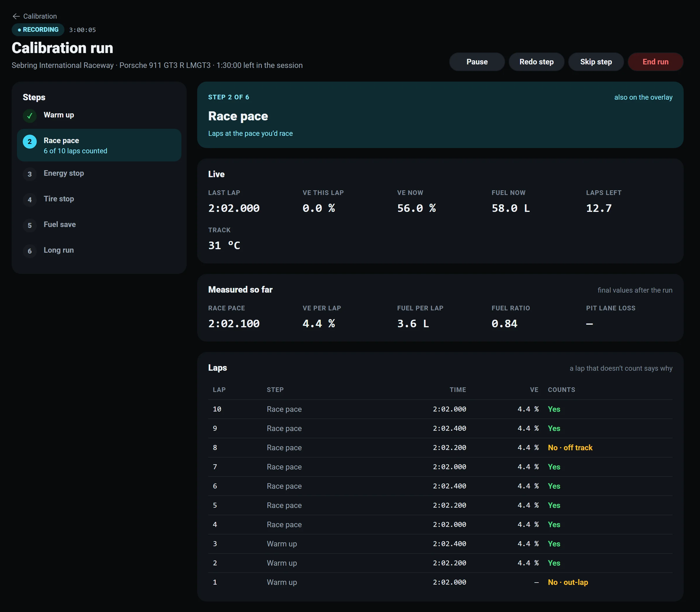
Task: Click the last lap value 2:02.000 in the Live panel
Action: click(234, 208)
